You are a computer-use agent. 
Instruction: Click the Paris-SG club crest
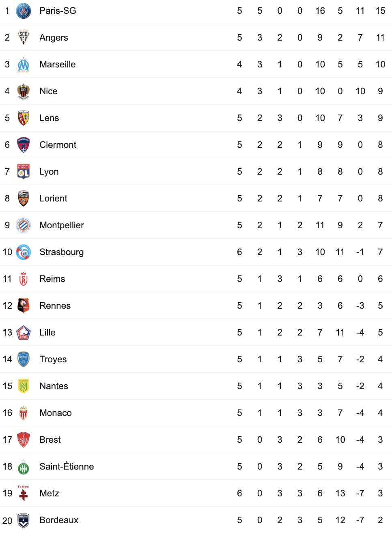[x=24, y=11]
